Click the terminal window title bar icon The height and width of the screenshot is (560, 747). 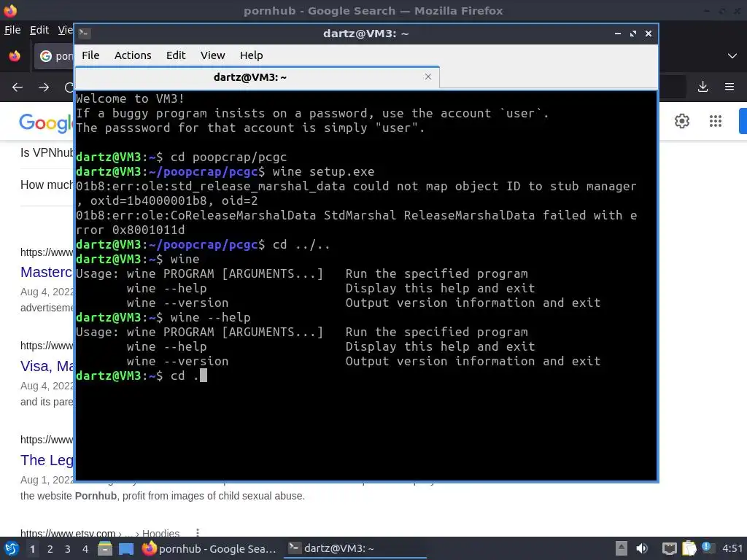pyautogui.click(x=85, y=34)
